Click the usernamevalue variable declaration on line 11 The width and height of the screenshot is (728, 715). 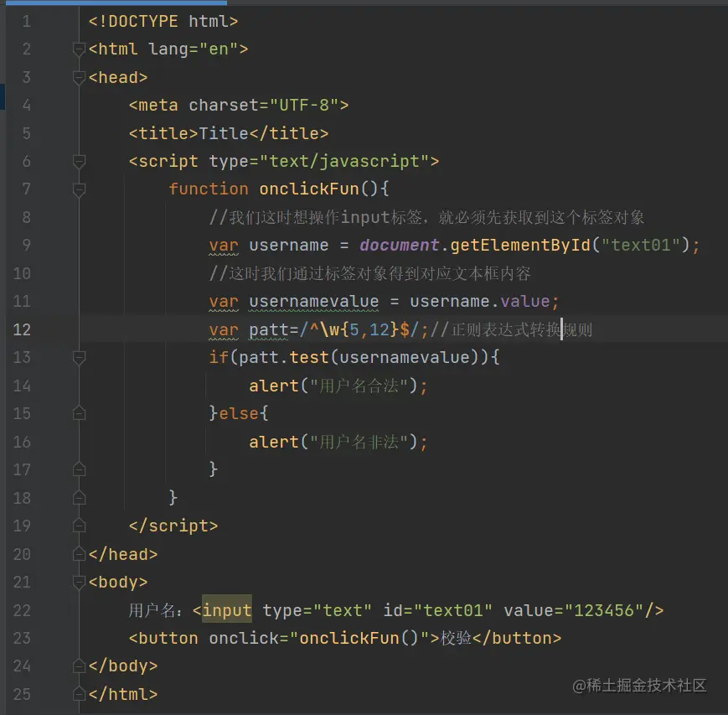coord(314,301)
